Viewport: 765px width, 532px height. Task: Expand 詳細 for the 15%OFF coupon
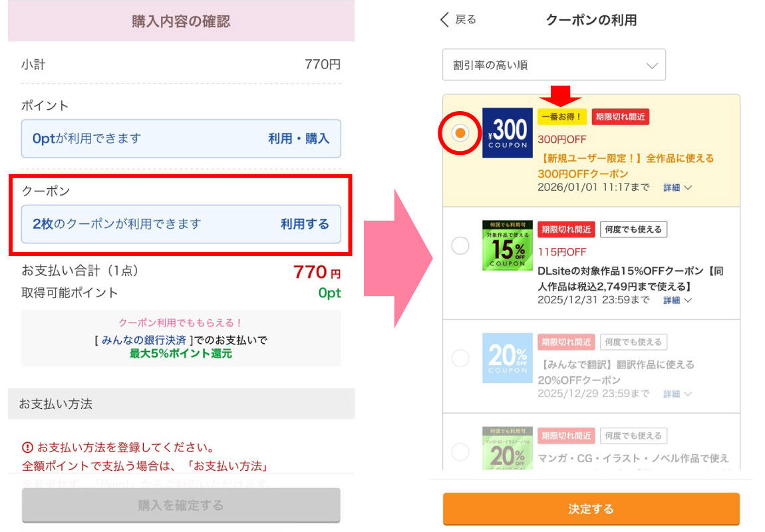tap(677, 301)
